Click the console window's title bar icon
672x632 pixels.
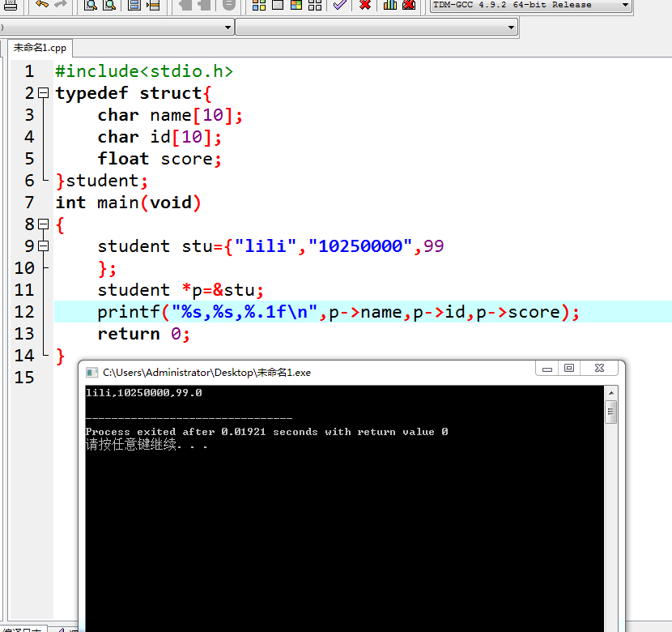pyautogui.click(x=91, y=372)
